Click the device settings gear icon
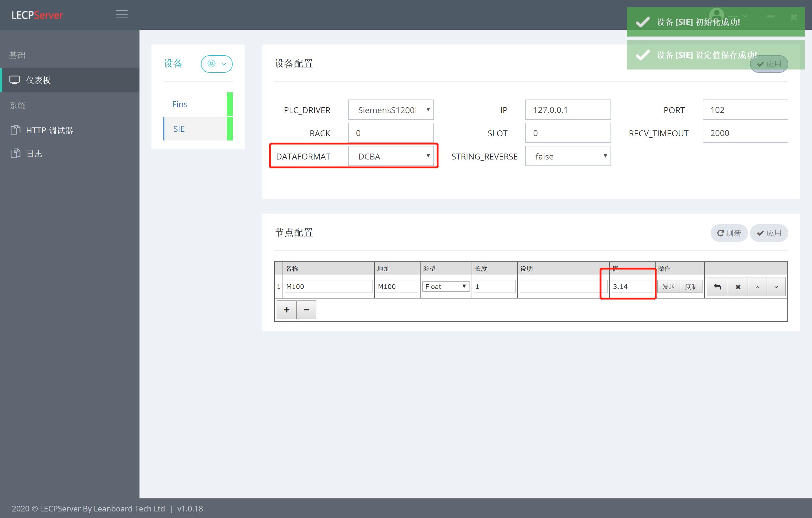This screenshot has height=518, width=812. (211, 64)
